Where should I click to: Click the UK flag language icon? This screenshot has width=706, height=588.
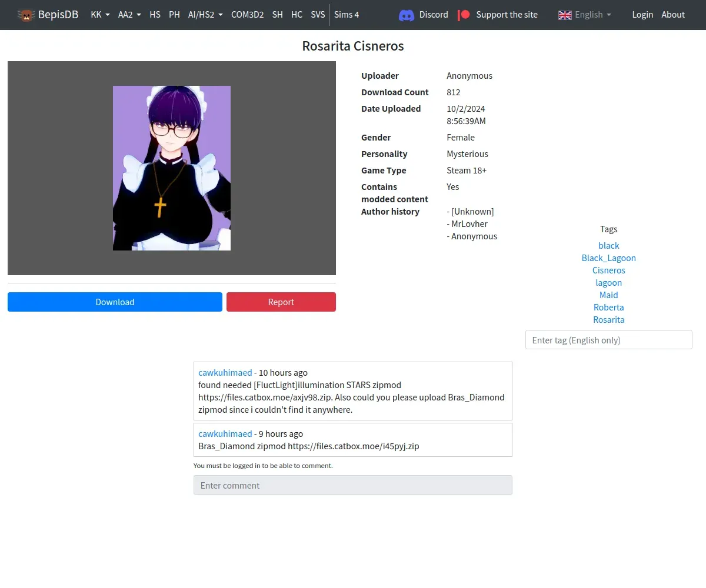click(565, 15)
